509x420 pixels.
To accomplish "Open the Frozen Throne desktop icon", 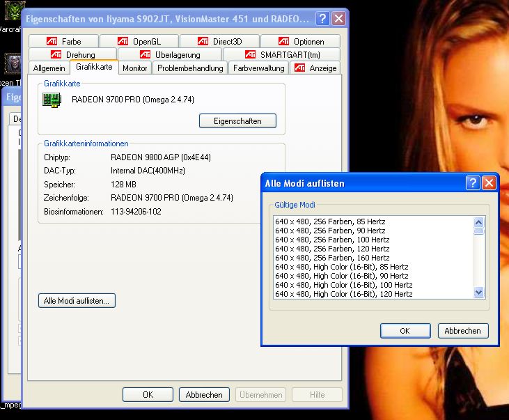I will point(13,63).
